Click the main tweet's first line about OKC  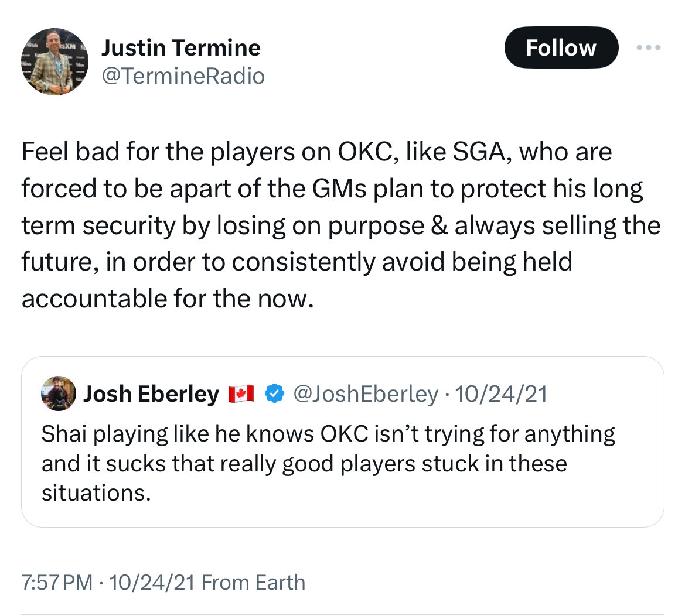pyautogui.click(x=316, y=152)
